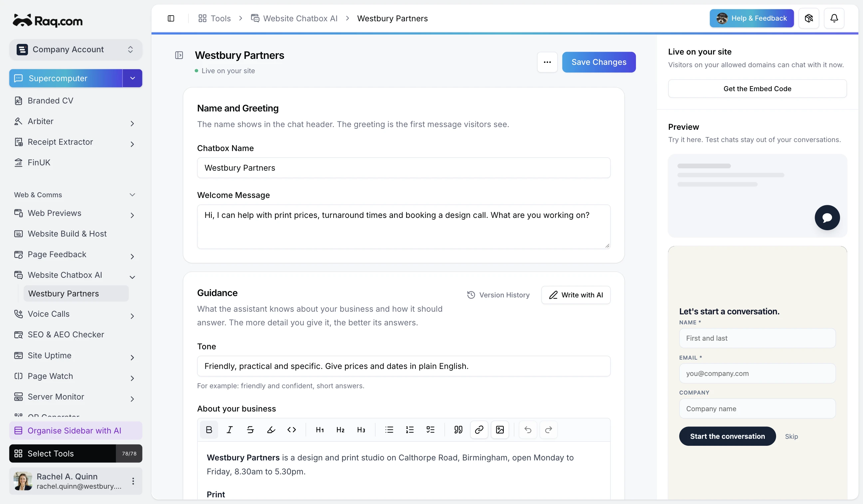Image resolution: width=863 pixels, height=504 pixels.
Task: Select the highlighter tool
Action: tap(271, 430)
